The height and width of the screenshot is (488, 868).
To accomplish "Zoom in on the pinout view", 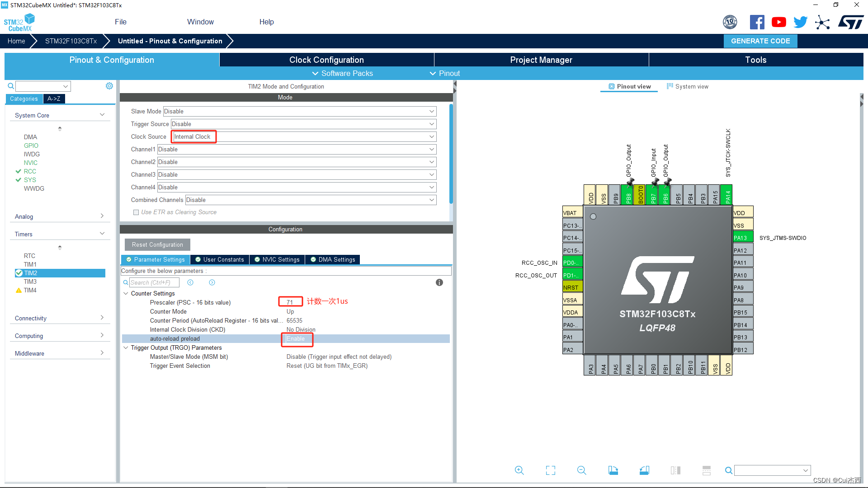I will click(x=519, y=470).
